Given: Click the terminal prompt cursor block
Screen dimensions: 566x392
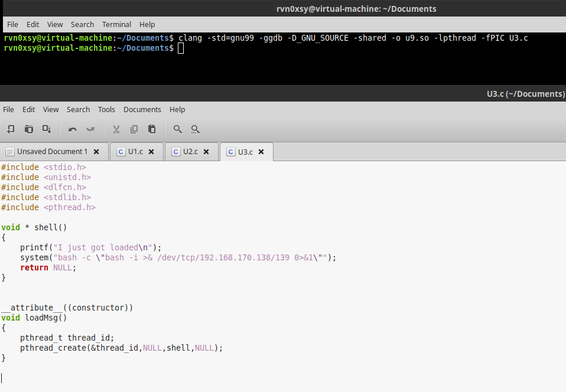Looking at the screenshot, I should pos(181,48).
